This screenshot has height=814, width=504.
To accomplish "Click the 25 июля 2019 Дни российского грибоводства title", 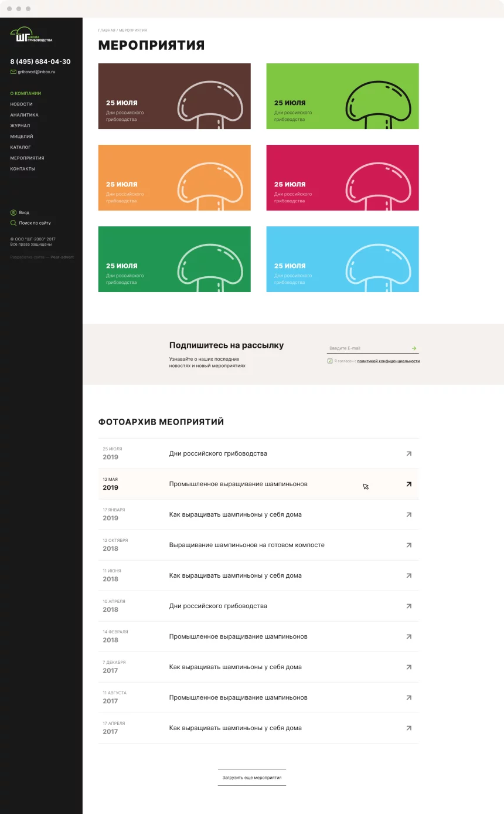I will 218,453.
